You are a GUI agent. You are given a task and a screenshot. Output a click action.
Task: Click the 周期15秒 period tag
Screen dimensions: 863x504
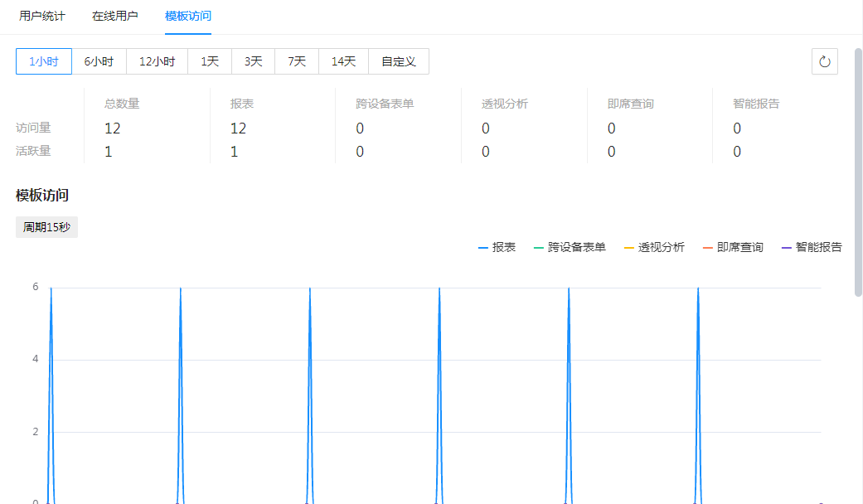46,228
